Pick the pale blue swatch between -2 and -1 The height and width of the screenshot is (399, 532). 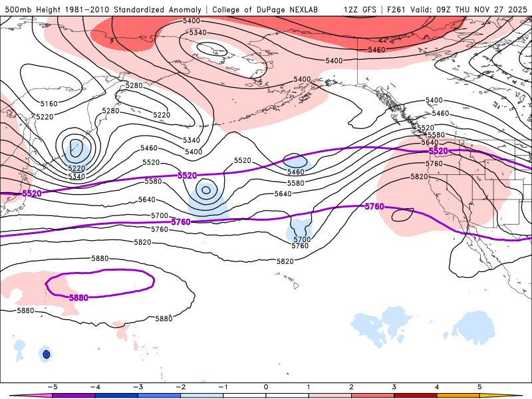point(202,396)
